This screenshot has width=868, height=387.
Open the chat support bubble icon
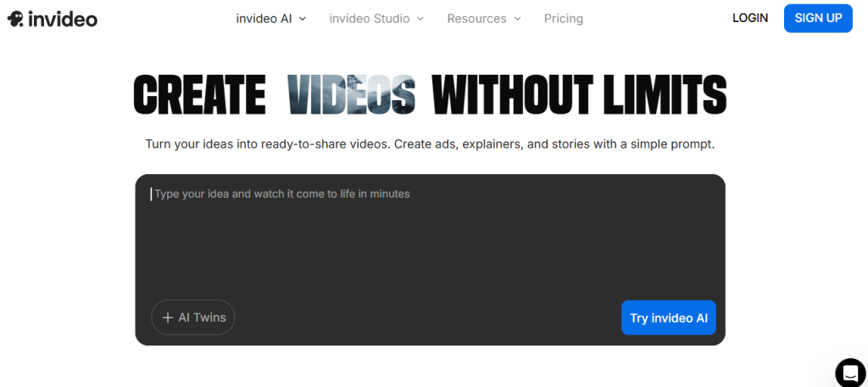click(850, 372)
